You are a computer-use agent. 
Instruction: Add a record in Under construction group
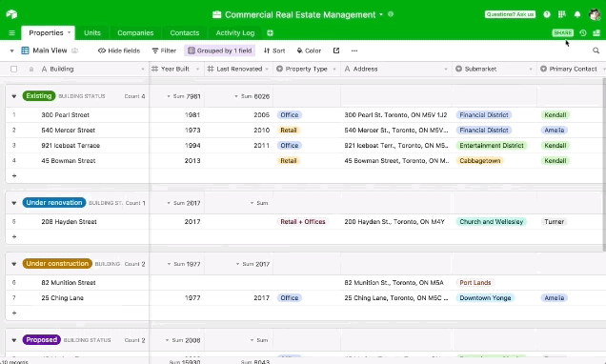[14, 313]
